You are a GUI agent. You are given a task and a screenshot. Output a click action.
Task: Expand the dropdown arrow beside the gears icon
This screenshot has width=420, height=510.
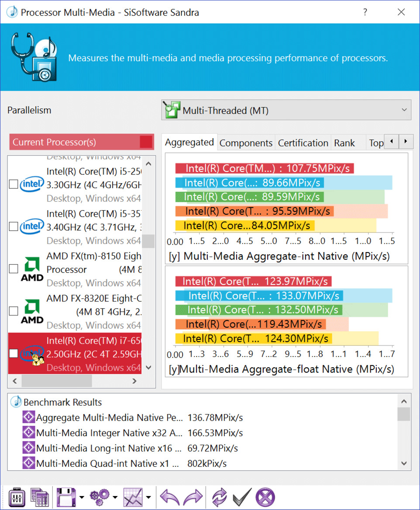coord(115,497)
